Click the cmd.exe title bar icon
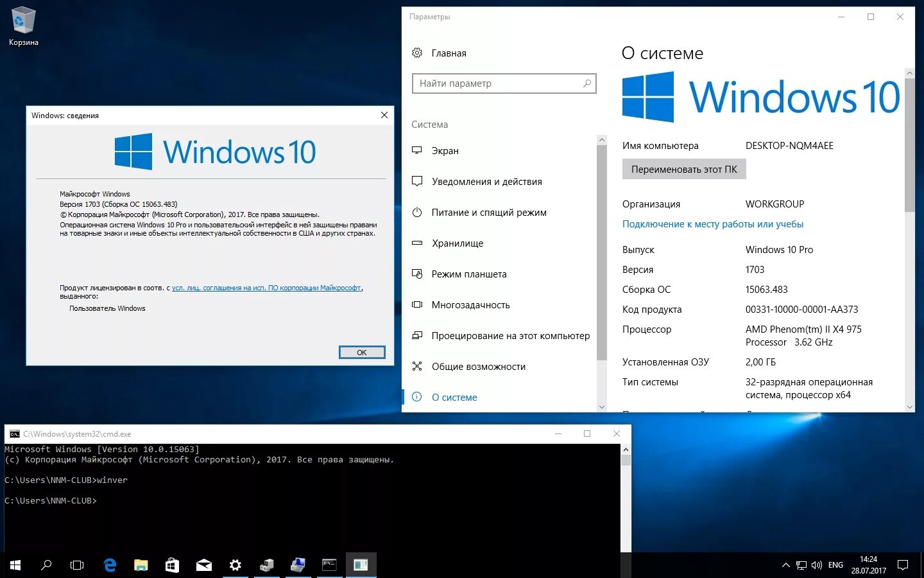 pyautogui.click(x=14, y=434)
